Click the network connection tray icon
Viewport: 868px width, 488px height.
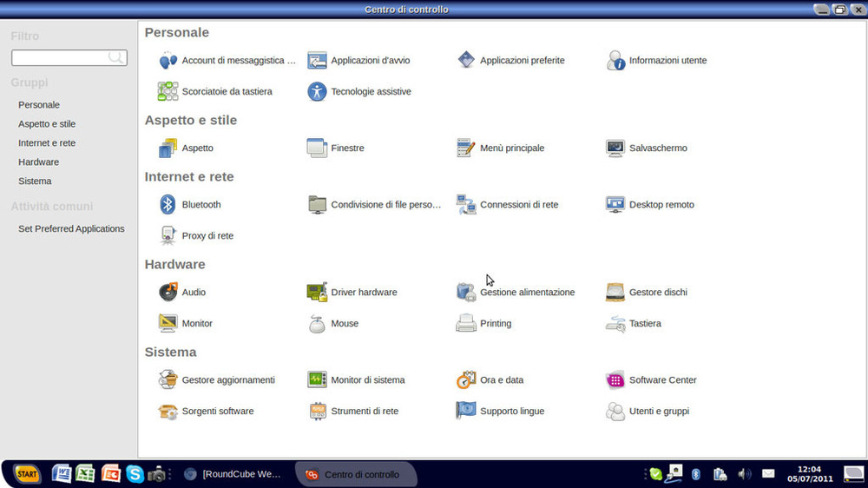[674, 473]
